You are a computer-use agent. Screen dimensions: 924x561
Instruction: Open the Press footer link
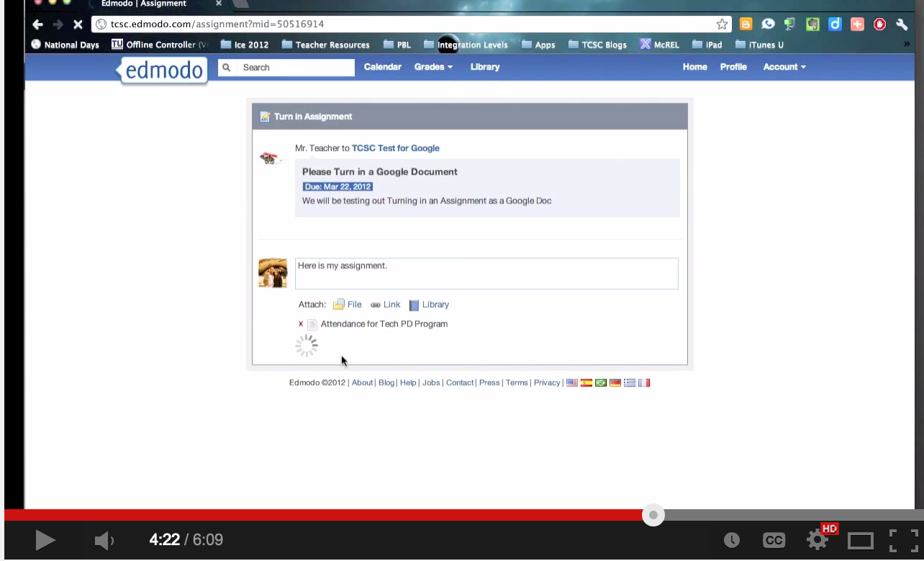tap(489, 383)
